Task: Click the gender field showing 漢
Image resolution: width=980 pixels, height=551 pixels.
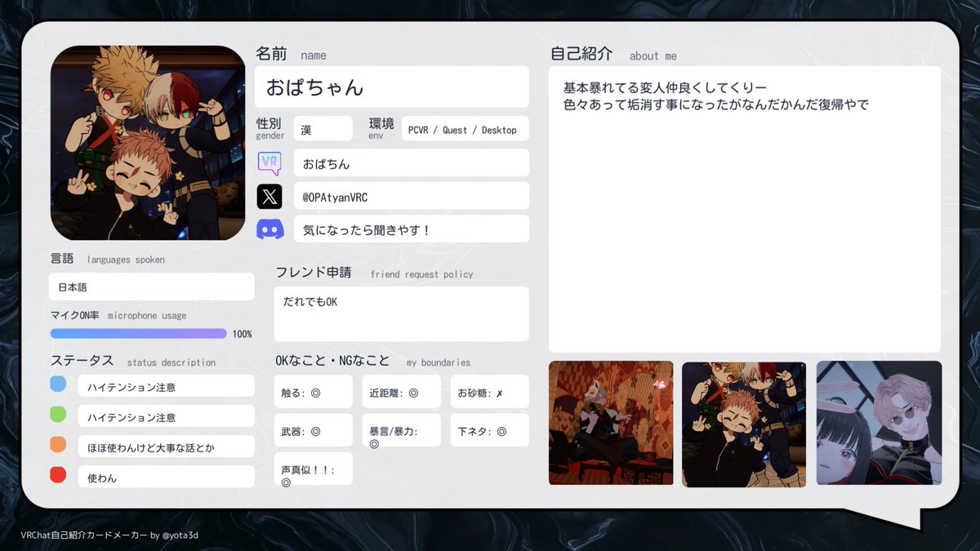Action: click(323, 128)
